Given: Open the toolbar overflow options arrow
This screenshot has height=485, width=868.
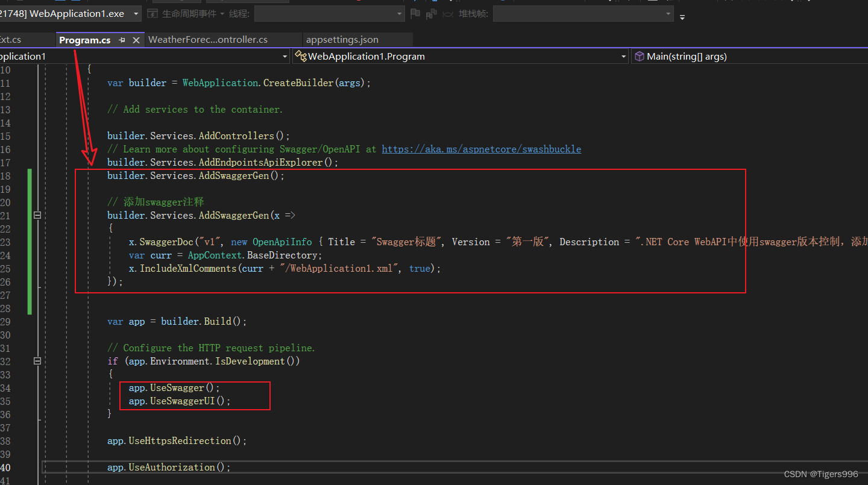Looking at the screenshot, I should (682, 16).
